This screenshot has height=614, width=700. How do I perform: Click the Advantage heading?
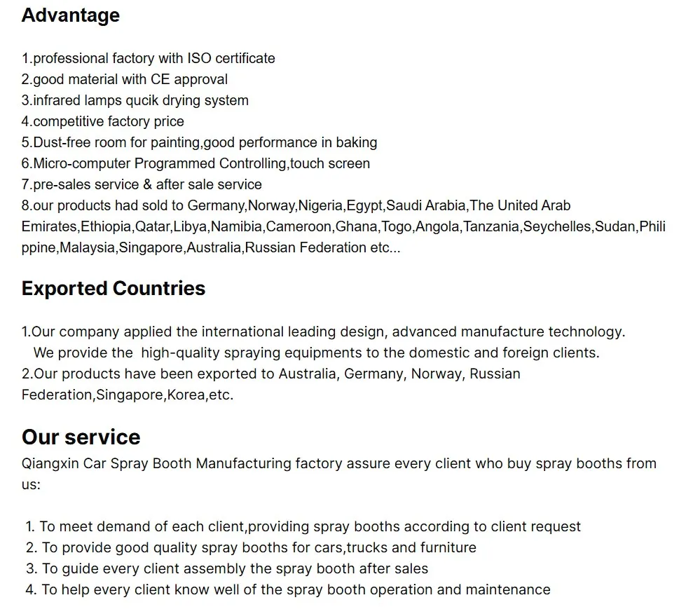pos(71,15)
